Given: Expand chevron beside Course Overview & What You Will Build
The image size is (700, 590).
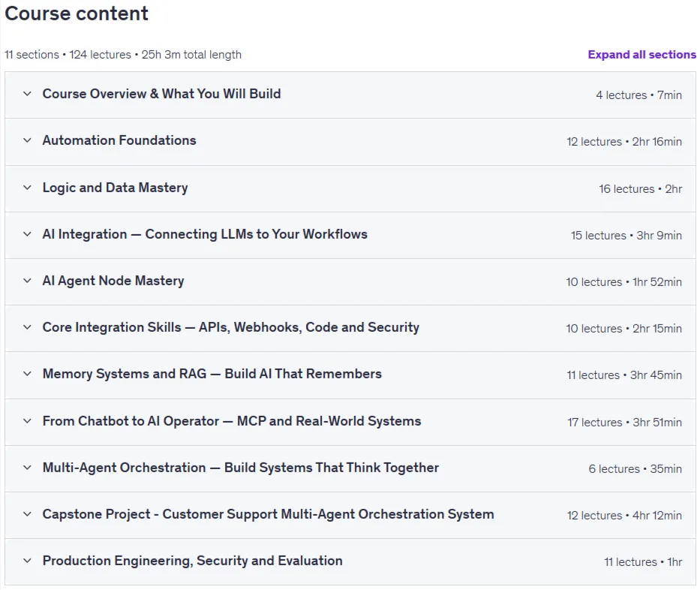Looking at the screenshot, I should point(27,94).
